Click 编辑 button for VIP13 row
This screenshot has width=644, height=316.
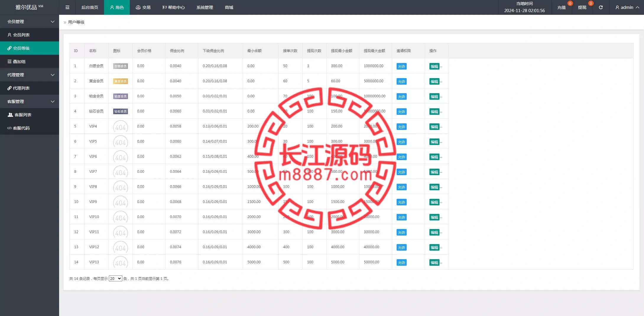[x=434, y=262]
